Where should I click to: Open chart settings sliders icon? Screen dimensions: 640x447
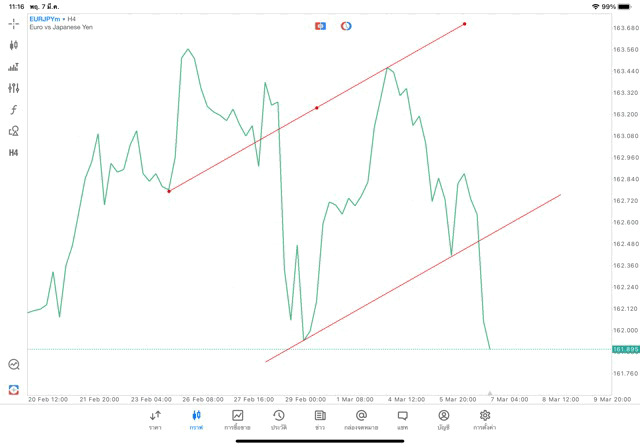(x=14, y=88)
